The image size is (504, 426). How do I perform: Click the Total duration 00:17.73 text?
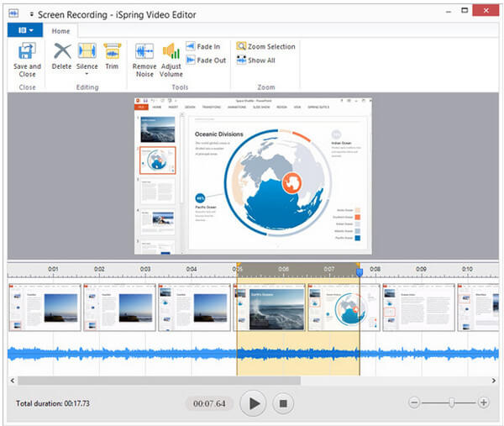[53, 403]
